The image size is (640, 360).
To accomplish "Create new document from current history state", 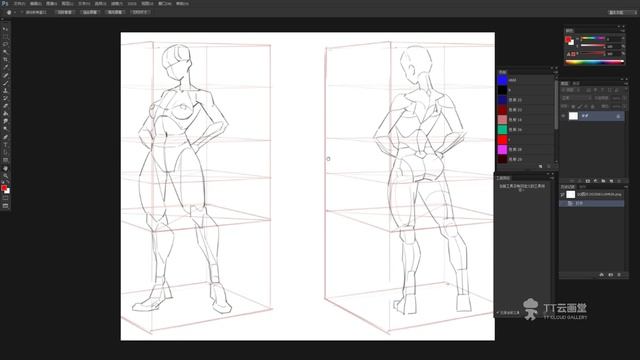I will (602, 275).
